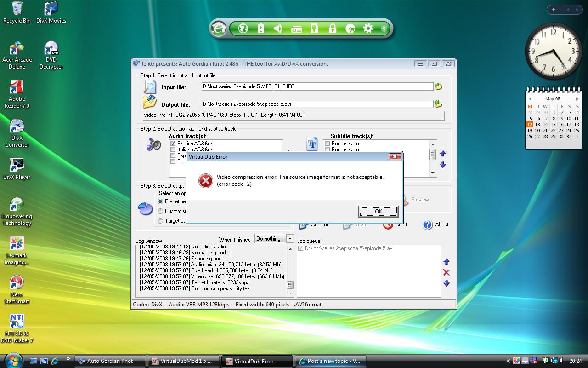Click OK in the VirtualDub Error dialog
Viewport: 588px width, 368px height.
point(378,211)
